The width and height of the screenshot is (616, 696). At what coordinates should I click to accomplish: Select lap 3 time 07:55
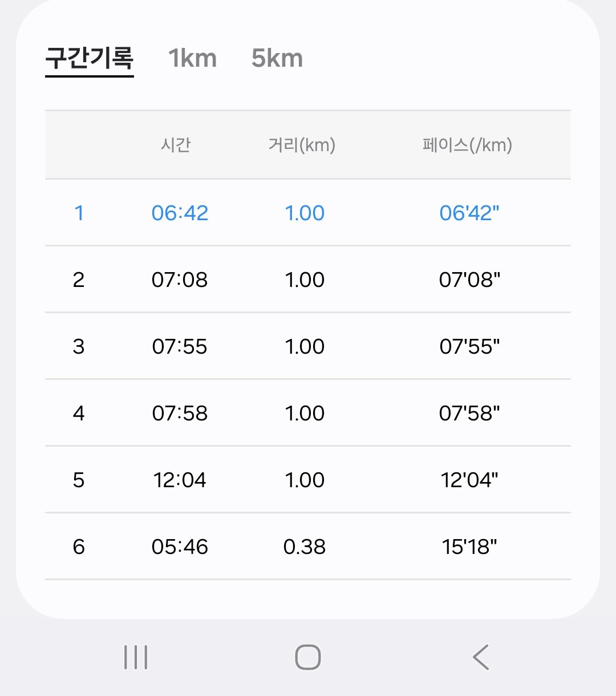click(180, 346)
